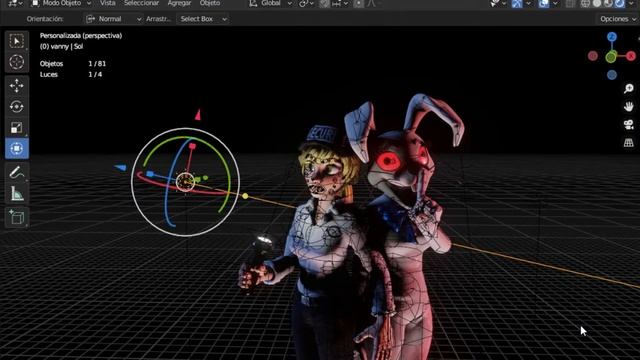Open the Modo Objeto mode dropdown

(61, 3)
